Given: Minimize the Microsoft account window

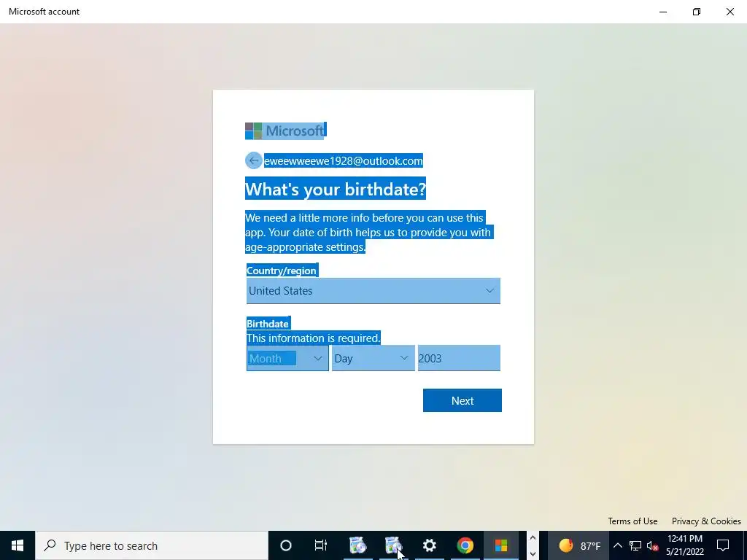Looking at the screenshot, I should [662, 12].
